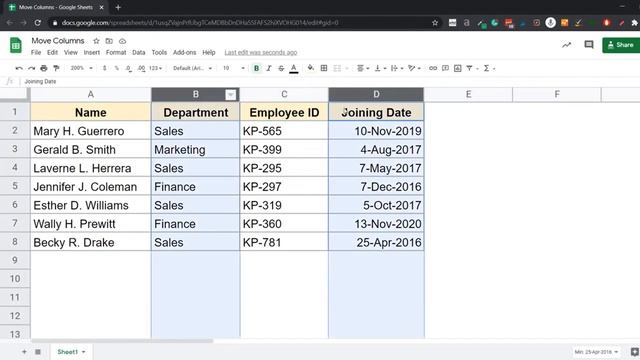This screenshot has width=640, height=360.
Task: Click the Redo icon in the toolbar
Action: [31, 68]
